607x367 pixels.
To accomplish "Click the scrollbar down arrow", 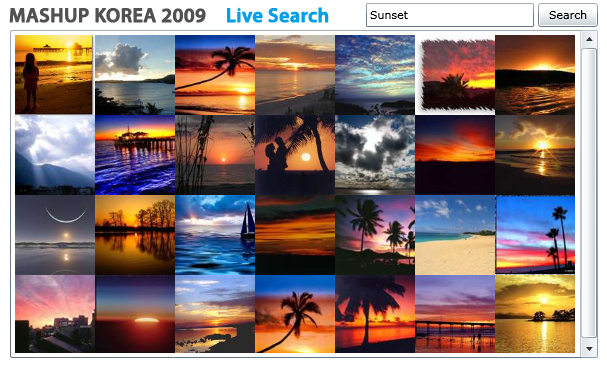I will tap(589, 349).
